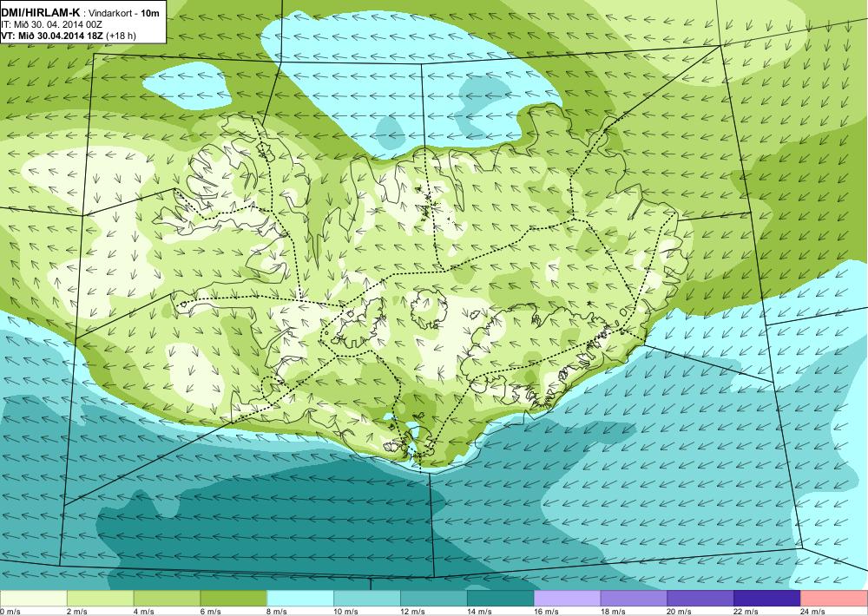Click the dark indigo 22–24 m/s legend swatch
The image size is (868, 616).
click(x=767, y=599)
